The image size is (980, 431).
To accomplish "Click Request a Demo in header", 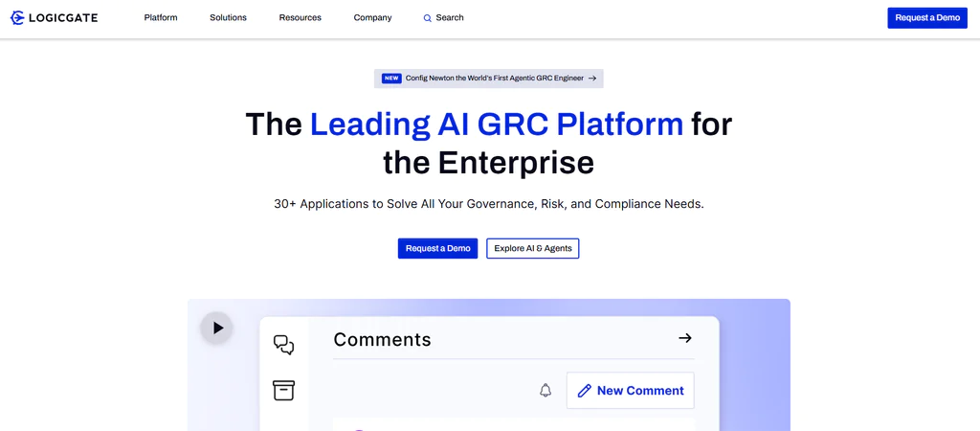I will point(927,18).
